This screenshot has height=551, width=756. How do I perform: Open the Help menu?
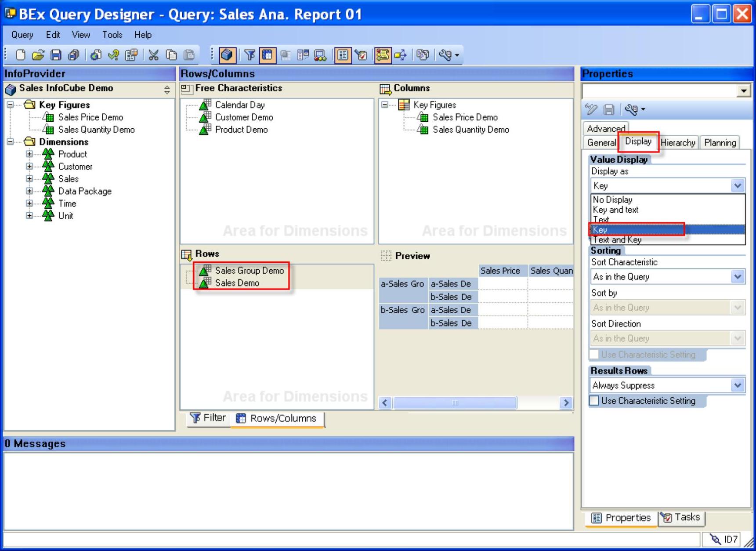143,35
